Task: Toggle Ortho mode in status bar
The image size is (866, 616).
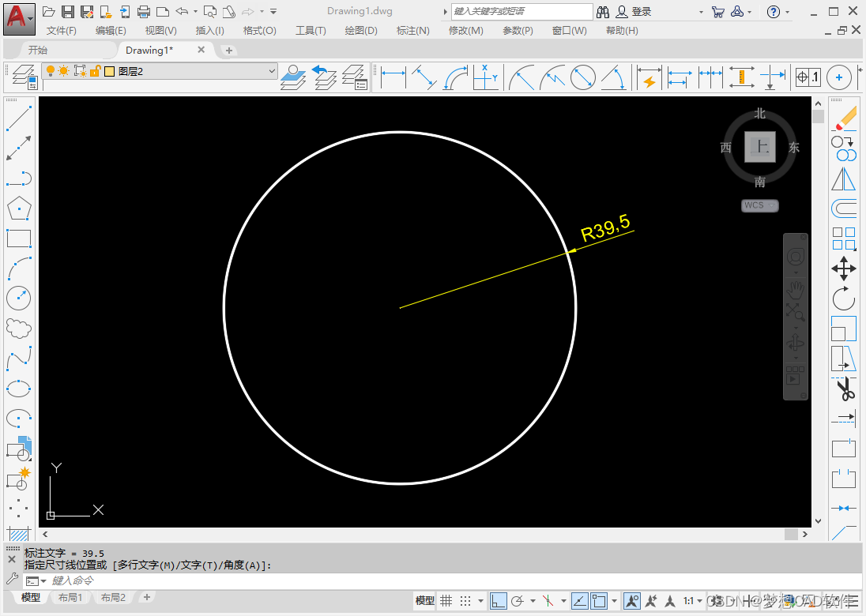Action: 498,600
